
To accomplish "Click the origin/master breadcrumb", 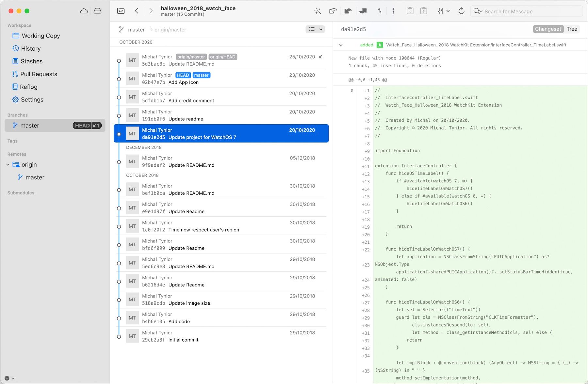I will [x=170, y=30].
